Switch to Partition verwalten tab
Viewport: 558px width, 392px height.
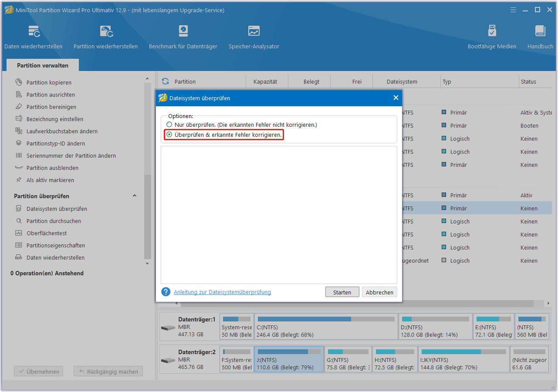coord(43,65)
